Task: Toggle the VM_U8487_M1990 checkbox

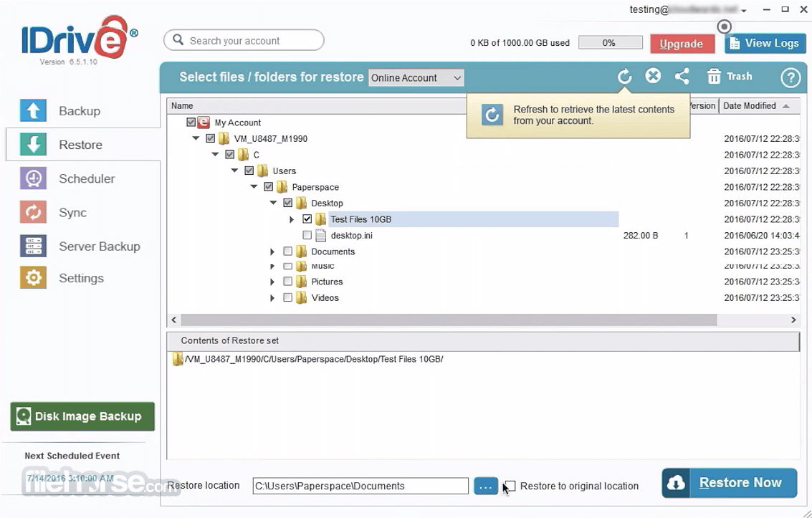Action: click(210, 138)
